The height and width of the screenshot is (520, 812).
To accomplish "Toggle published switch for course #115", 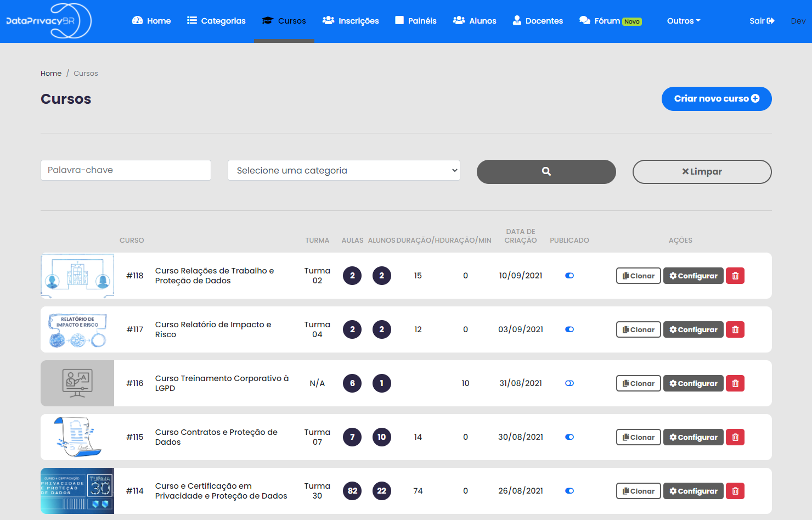I will [569, 437].
